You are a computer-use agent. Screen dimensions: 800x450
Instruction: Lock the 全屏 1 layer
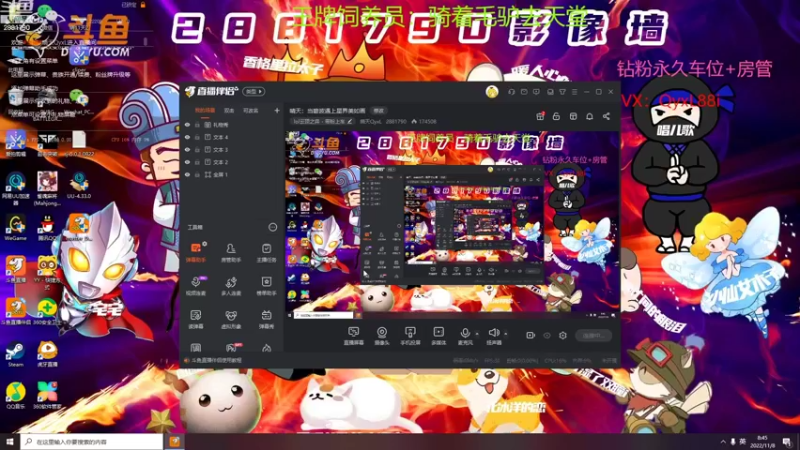coord(197,174)
